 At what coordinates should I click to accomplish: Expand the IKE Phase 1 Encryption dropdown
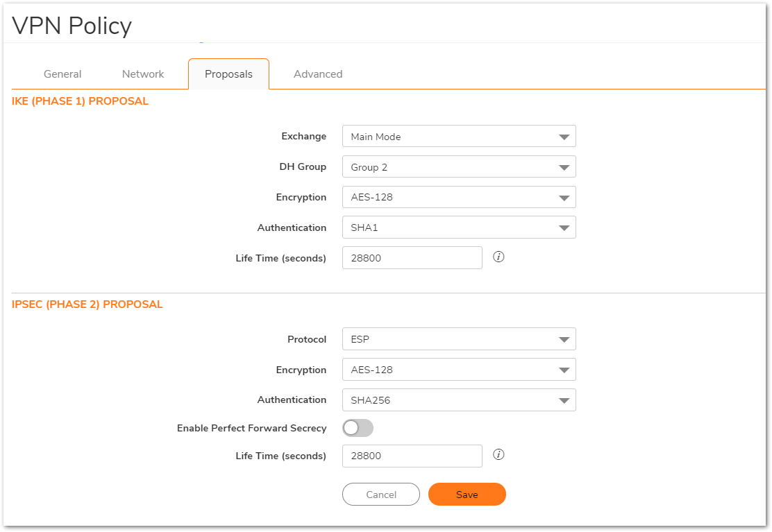click(x=459, y=197)
